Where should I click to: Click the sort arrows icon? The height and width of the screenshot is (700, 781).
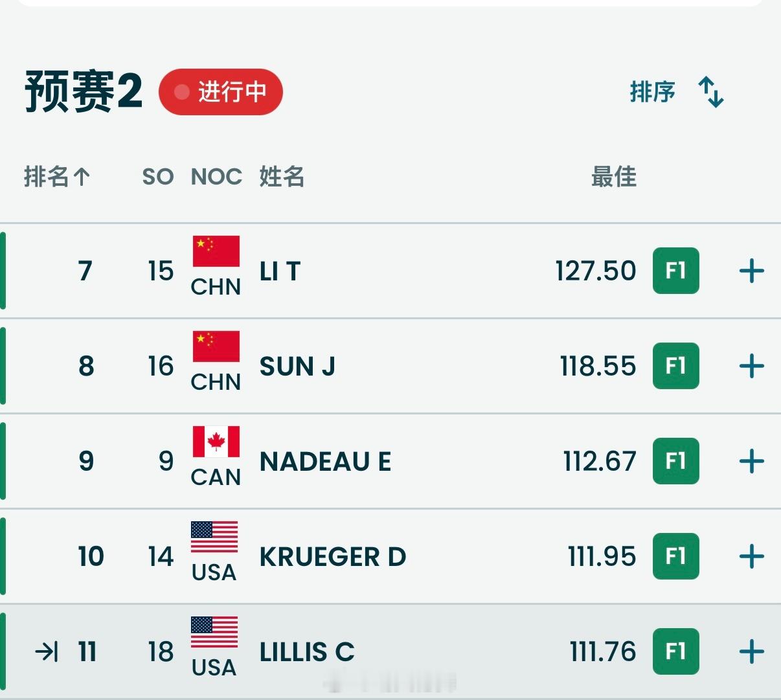click(x=711, y=92)
